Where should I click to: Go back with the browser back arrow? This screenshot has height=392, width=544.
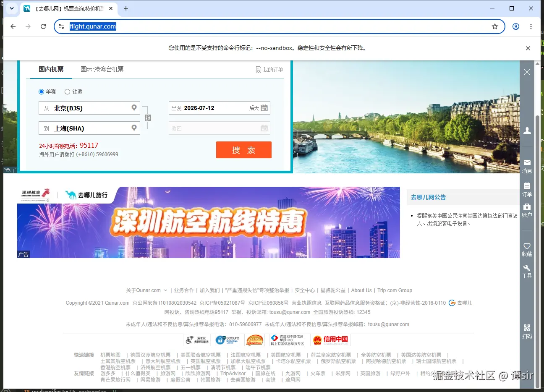pos(13,26)
